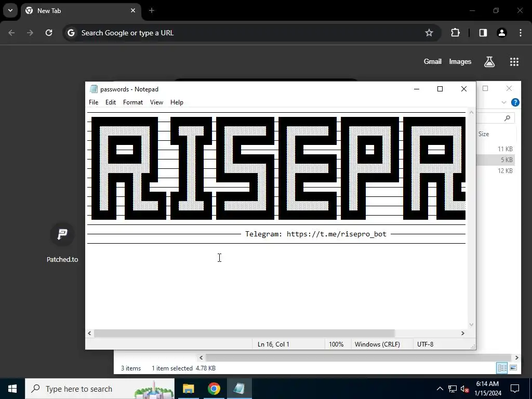Open Chrome three-dot menu

pos(521,33)
